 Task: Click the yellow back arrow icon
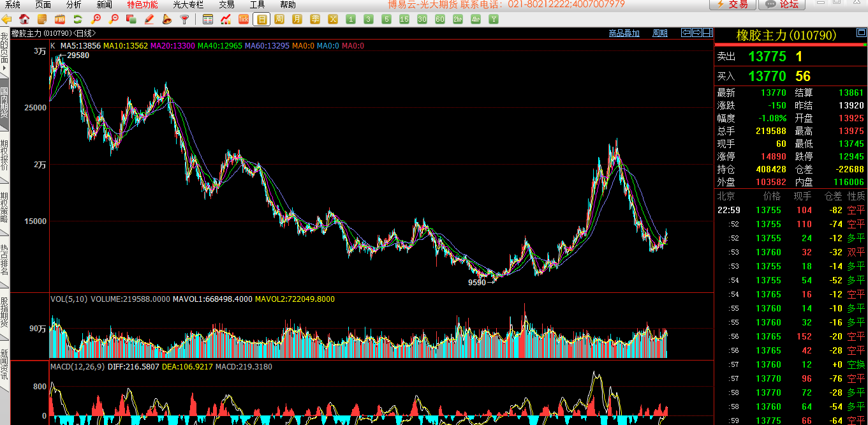coord(8,19)
